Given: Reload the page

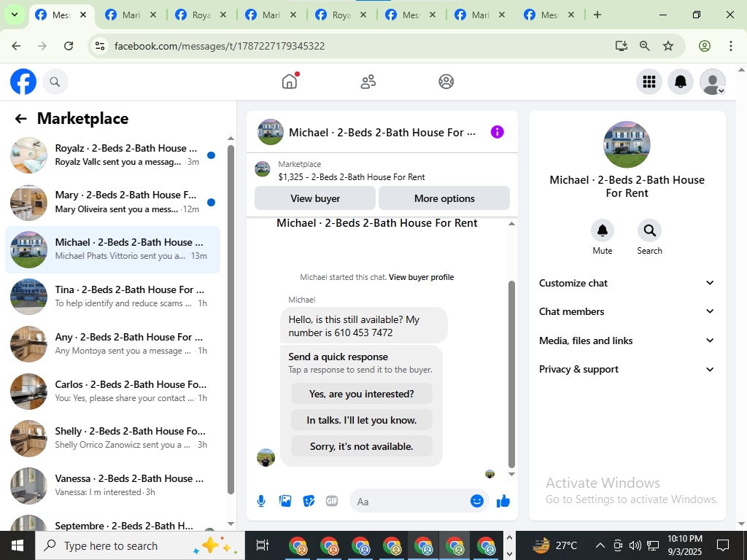Looking at the screenshot, I should pos(69,46).
